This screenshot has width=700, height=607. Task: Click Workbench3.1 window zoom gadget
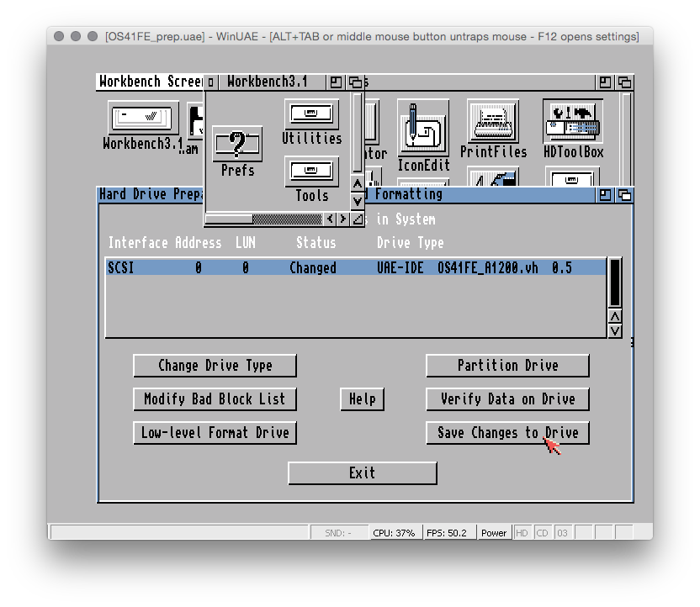336,82
